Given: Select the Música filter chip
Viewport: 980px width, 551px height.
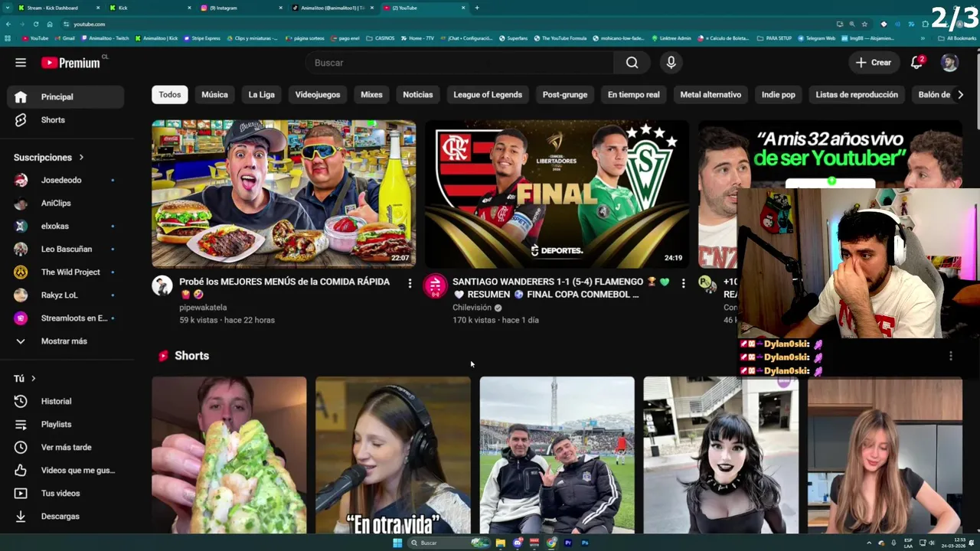Looking at the screenshot, I should (x=214, y=95).
